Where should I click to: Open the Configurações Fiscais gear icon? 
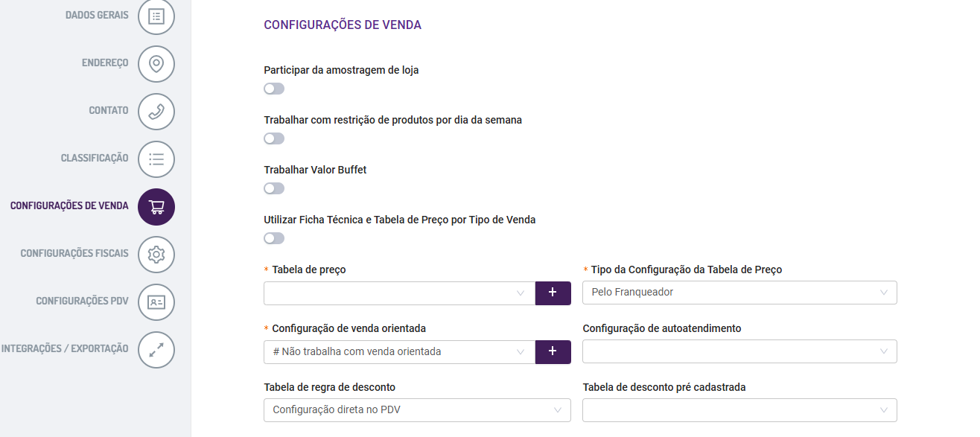pos(156,255)
